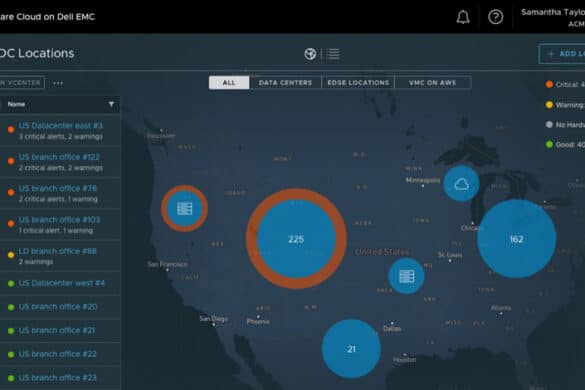Select the EDGE LOCATIONS tab

tap(358, 82)
